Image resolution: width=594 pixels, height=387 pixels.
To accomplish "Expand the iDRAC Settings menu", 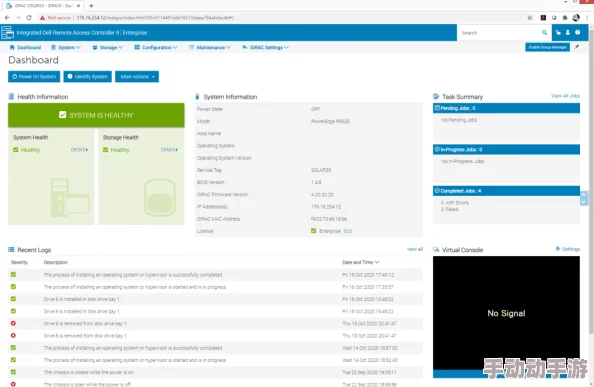I will click(266, 47).
